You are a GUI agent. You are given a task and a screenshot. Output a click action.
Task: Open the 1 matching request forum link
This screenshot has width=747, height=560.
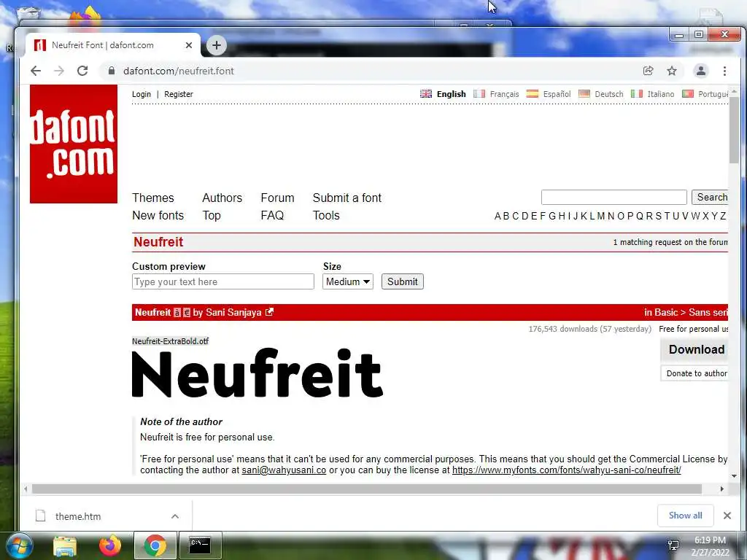coord(670,242)
